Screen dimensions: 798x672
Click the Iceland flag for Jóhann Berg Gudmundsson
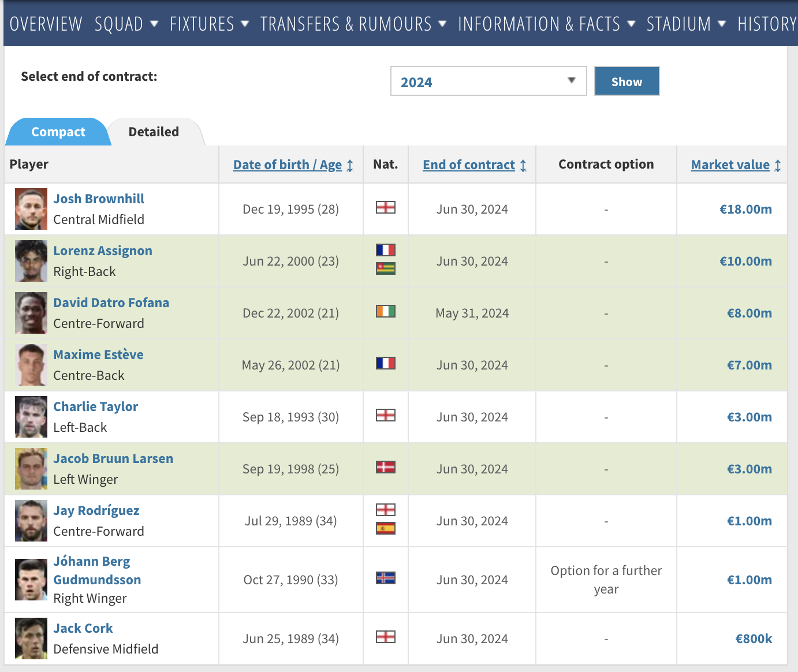click(385, 578)
